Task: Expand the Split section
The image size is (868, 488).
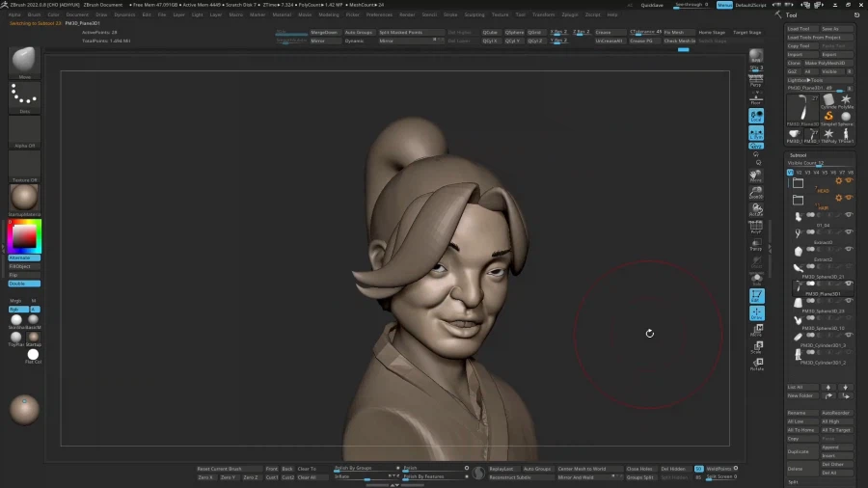Action: coord(794,481)
